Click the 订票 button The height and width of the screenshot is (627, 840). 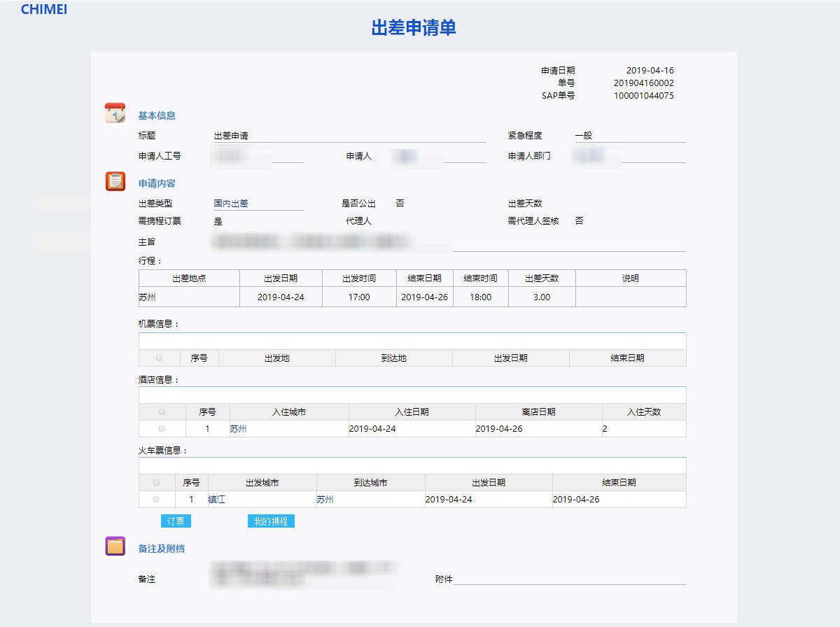click(x=176, y=521)
